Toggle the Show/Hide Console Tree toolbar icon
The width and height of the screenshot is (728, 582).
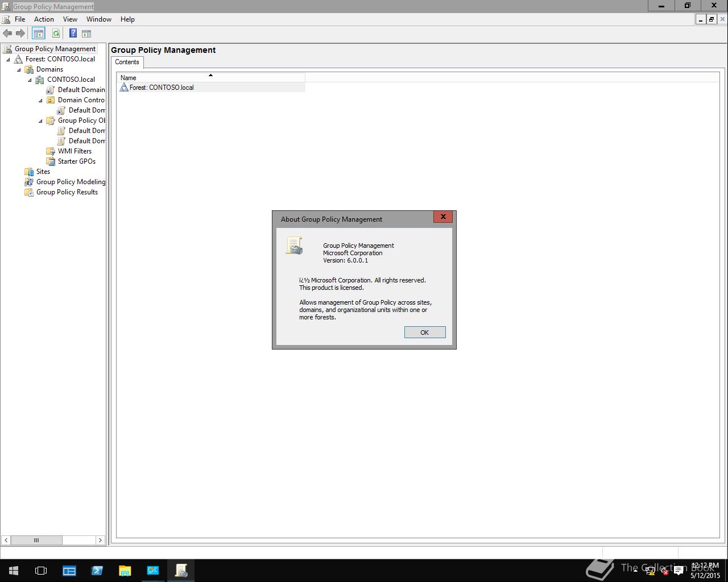coord(38,34)
